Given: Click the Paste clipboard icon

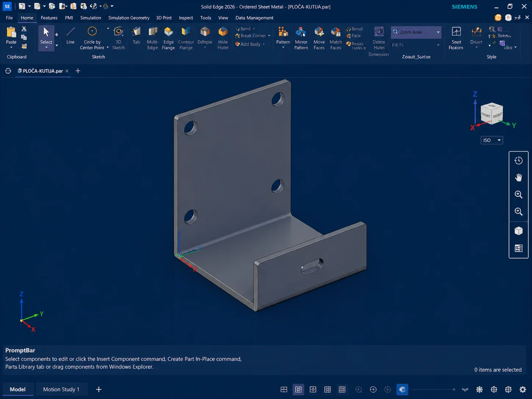Looking at the screenshot, I should (x=11, y=33).
